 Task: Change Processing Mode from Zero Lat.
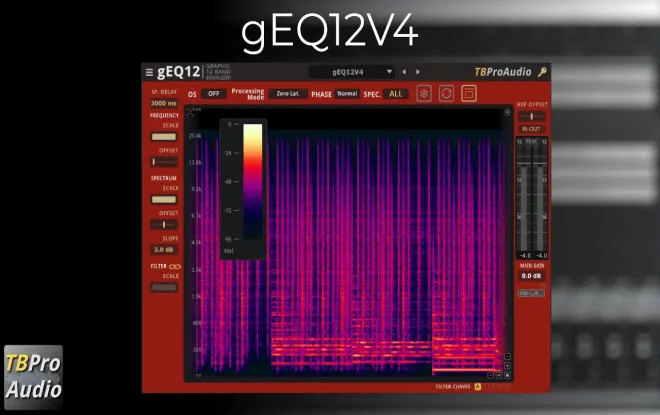[288, 94]
